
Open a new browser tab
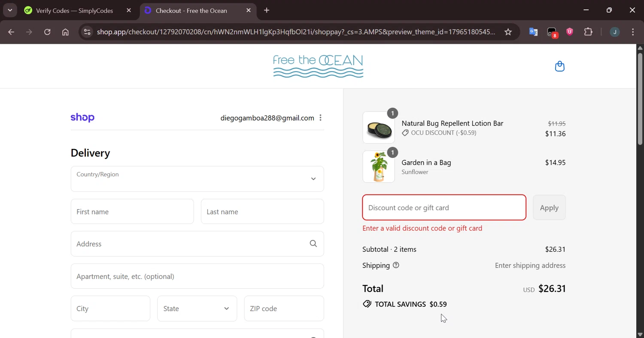tap(267, 10)
